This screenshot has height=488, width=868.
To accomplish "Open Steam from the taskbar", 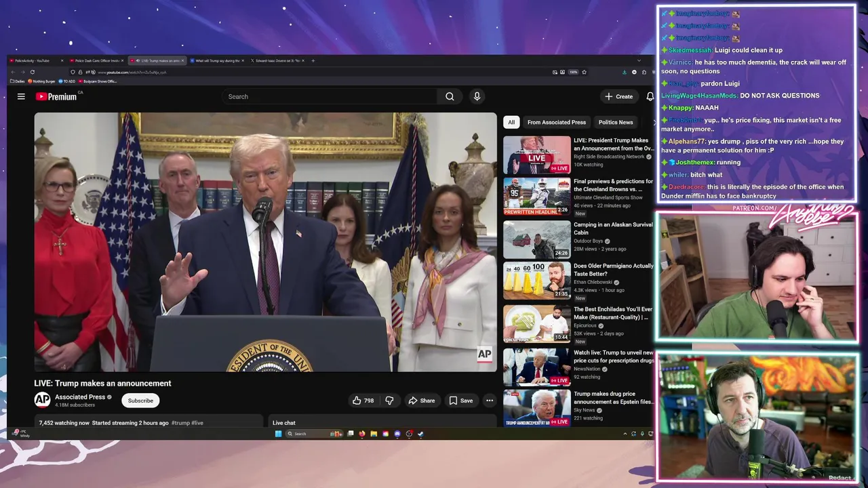I will coord(420,434).
